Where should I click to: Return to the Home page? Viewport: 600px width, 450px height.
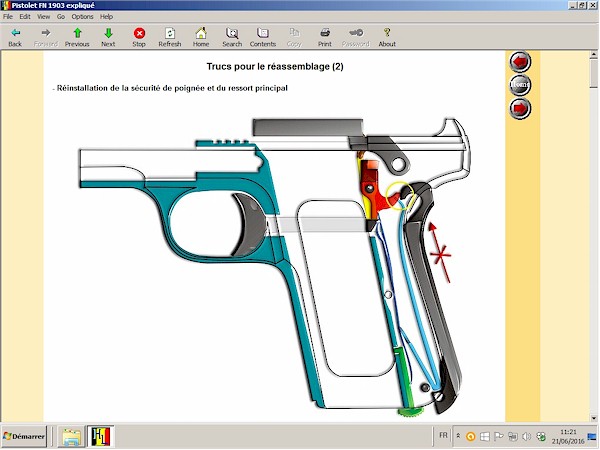tap(201, 37)
